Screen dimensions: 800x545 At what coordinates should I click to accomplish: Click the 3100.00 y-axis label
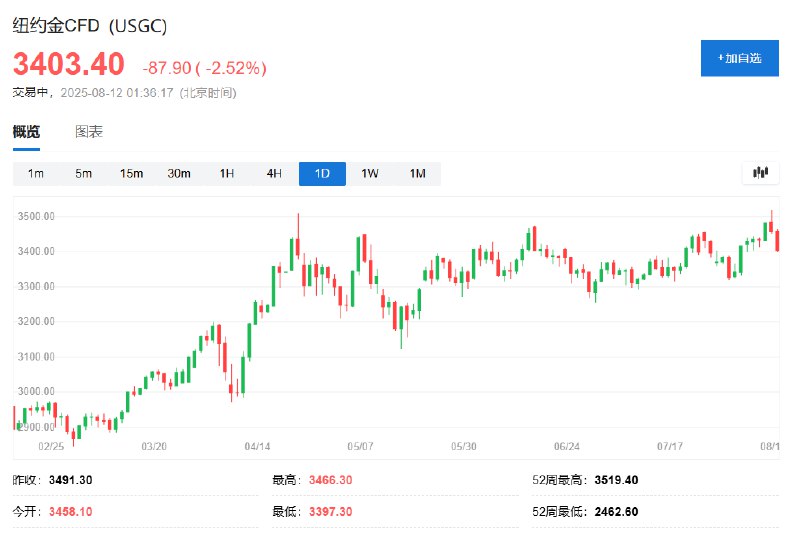click(x=36, y=357)
